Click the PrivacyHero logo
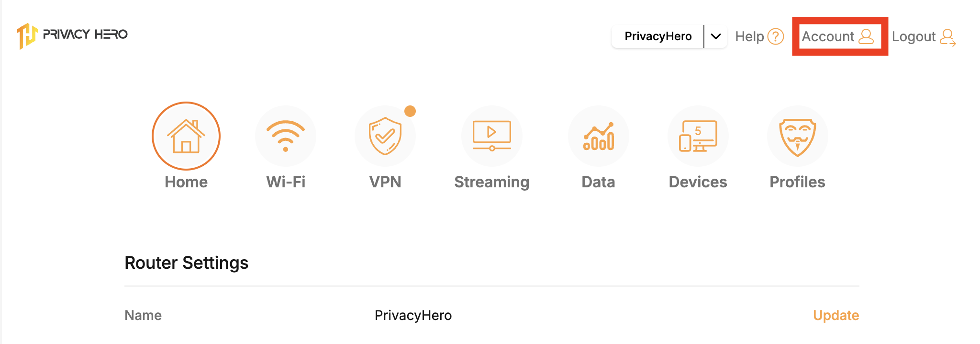This screenshot has height=344, width=980. tap(72, 34)
